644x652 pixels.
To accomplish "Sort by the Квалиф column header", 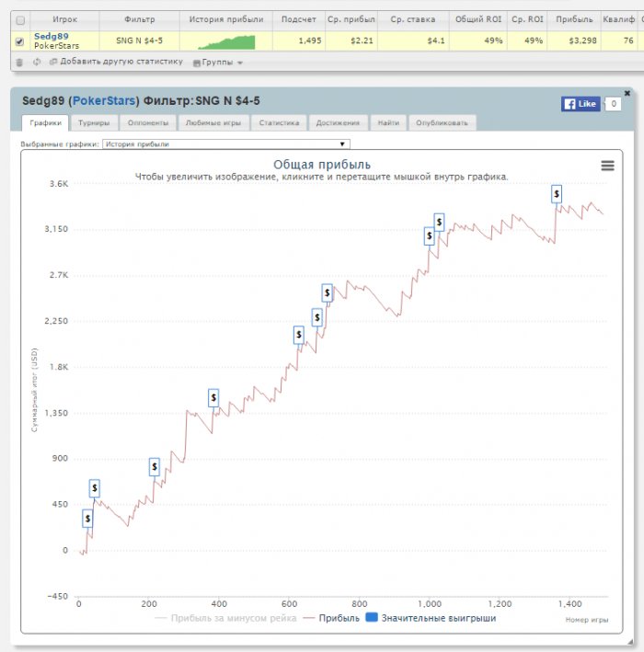I will tap(618, 19).
